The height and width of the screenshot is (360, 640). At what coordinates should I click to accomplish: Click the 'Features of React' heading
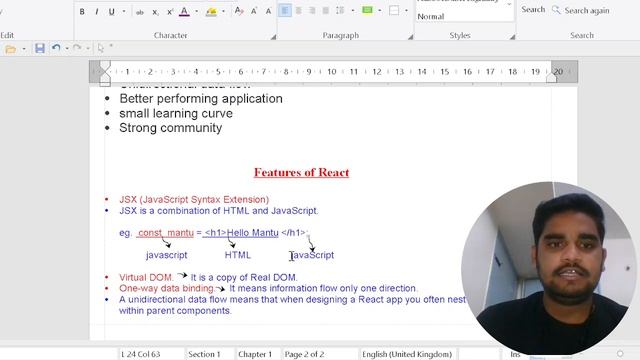pos(301,172)
